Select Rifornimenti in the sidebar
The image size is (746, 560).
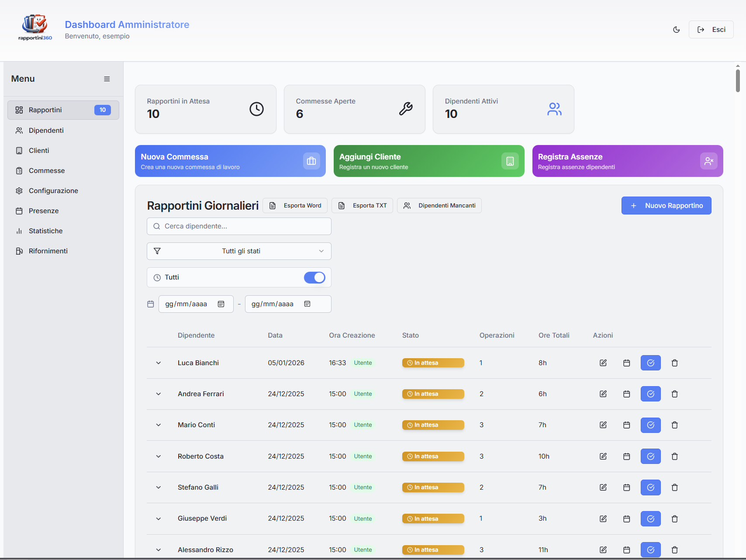pos(63,251)
